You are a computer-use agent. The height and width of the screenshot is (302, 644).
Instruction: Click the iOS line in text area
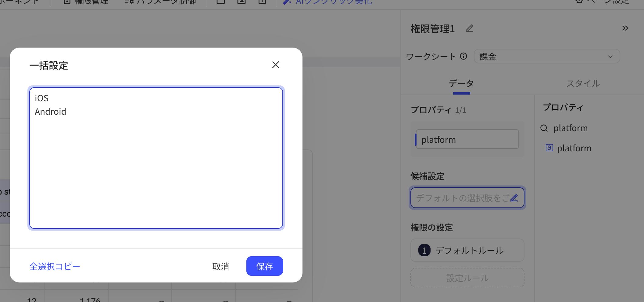point(41,98)
